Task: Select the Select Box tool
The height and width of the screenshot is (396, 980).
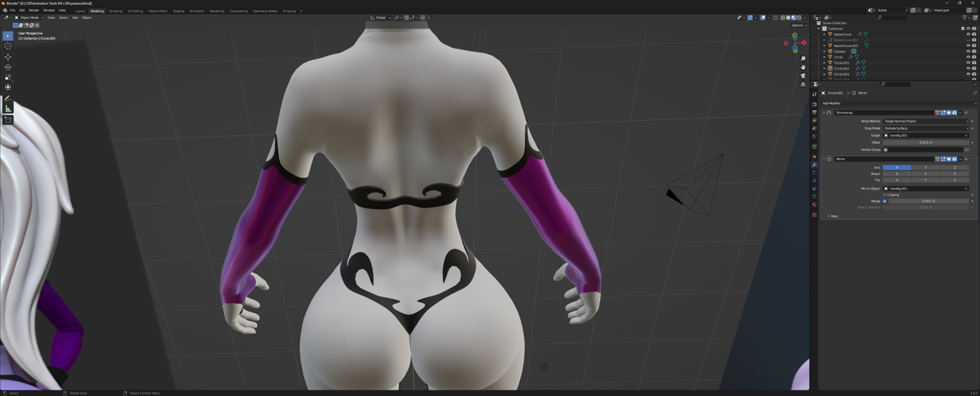Action: [x=8, y=36]
